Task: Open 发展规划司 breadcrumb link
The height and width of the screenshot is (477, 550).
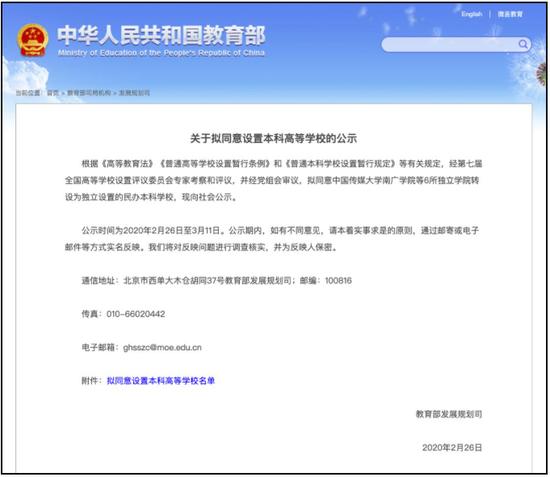Action: click(134, 93)
